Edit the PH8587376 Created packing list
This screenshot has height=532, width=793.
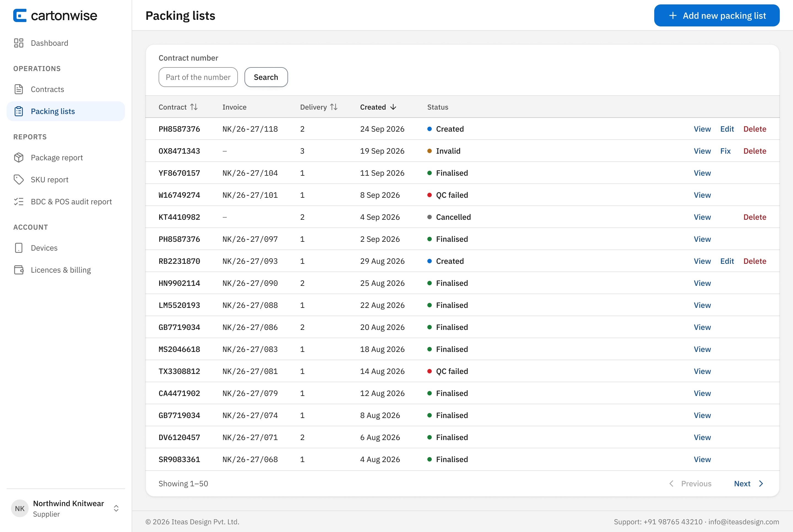[x=727, y=129]
